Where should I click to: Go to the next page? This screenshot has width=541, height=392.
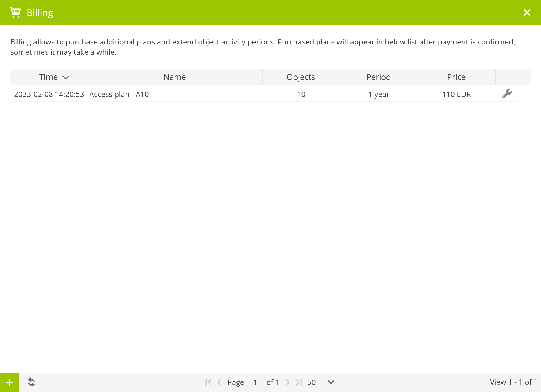287,382
